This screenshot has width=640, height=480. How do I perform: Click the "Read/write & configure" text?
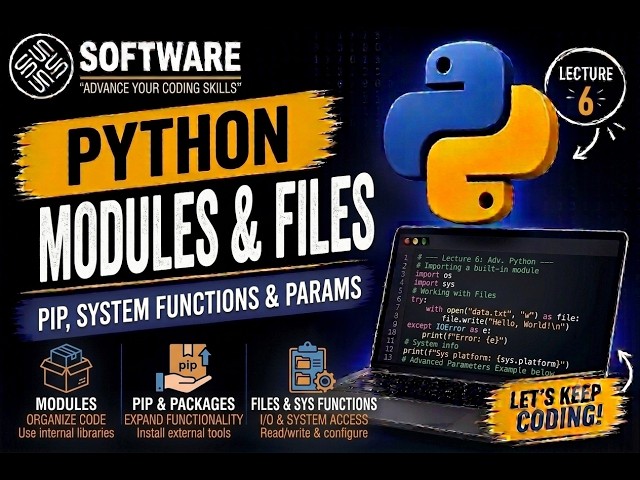click(314, 433)
